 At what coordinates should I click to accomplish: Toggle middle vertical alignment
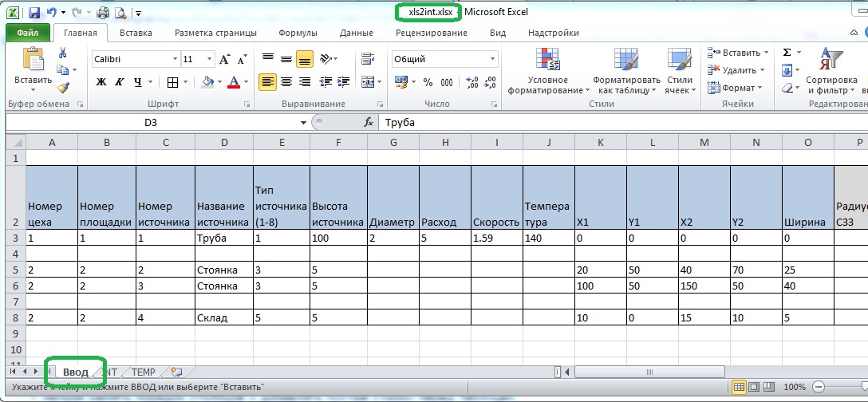[x=286, y=58]
